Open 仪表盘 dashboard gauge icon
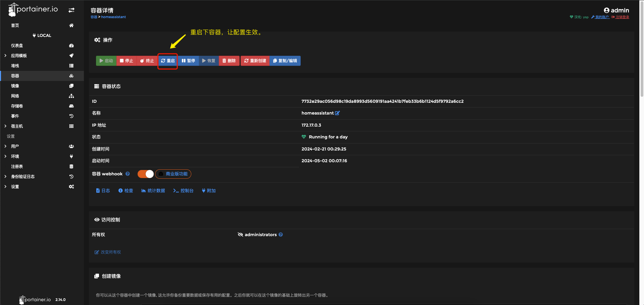Screen dimensions: 644x305 pos(71,46)
